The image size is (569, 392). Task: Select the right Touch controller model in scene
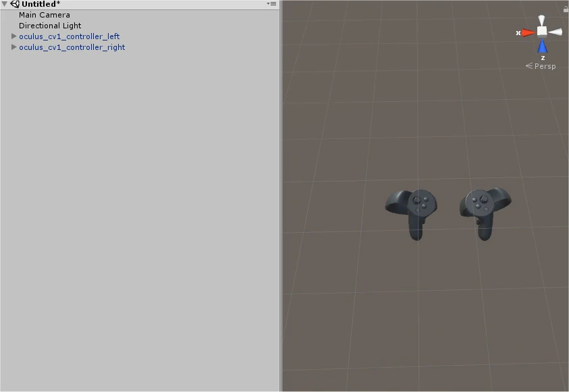(485, 213)
